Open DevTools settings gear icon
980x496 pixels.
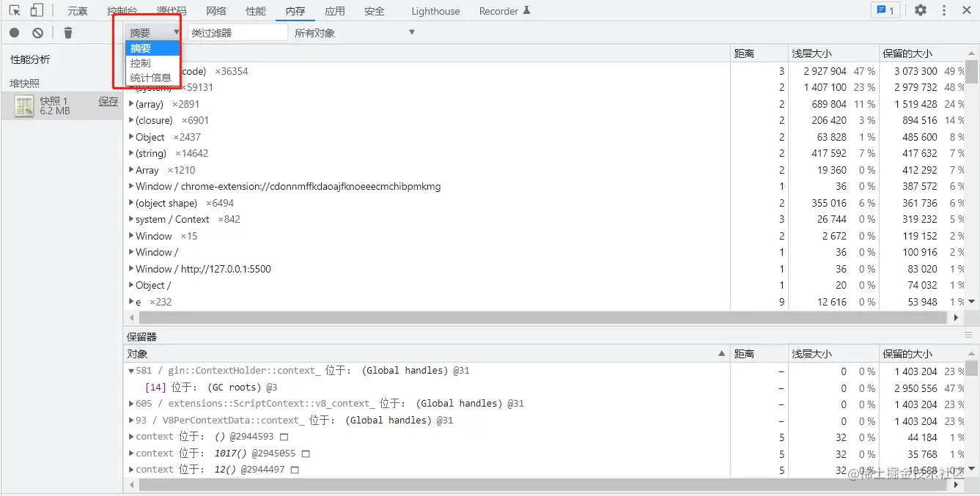[921, 10]
